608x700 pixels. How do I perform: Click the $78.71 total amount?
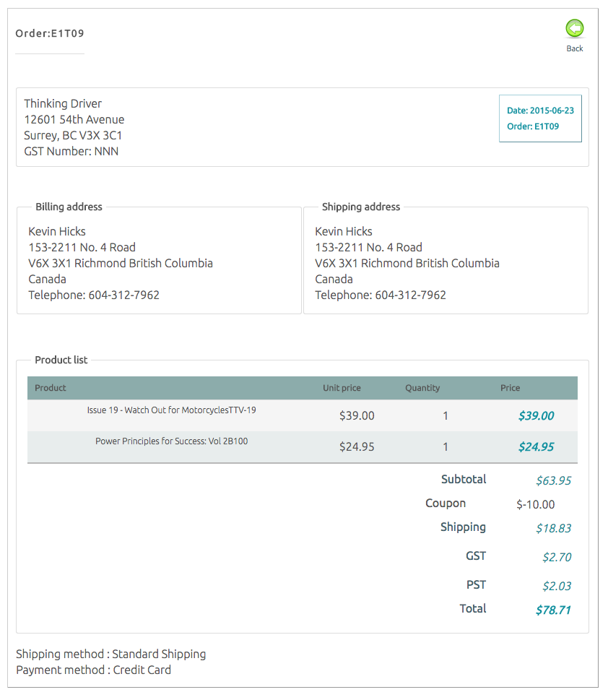click(553, 610)
